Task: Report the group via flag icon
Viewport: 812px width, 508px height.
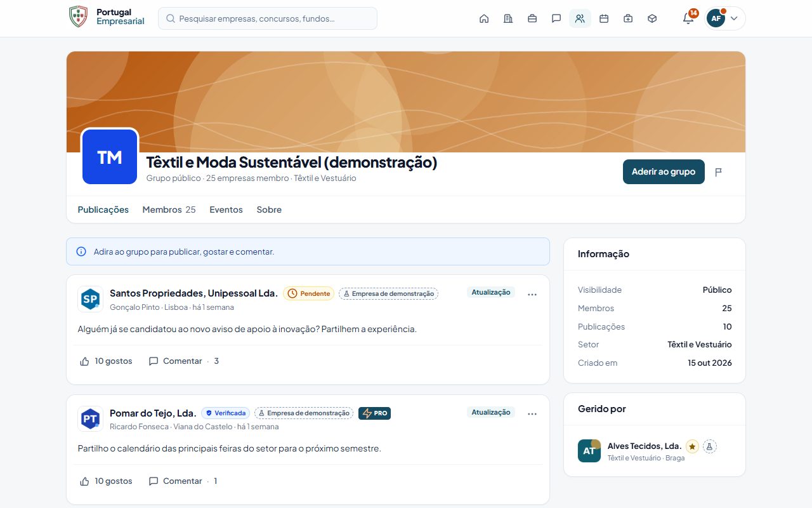Action: tap(719, 172)
